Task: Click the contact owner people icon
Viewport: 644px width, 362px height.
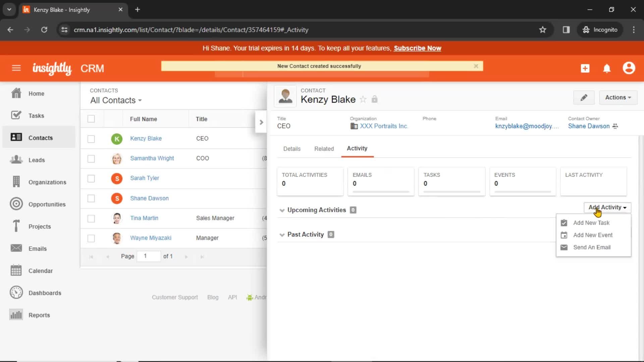Action: (x=615, y=126)
